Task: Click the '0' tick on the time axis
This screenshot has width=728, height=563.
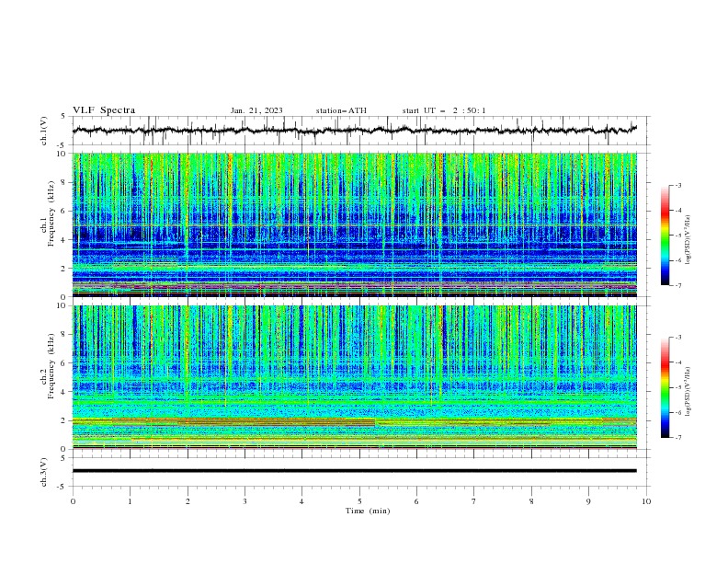Action: [73, 501]
